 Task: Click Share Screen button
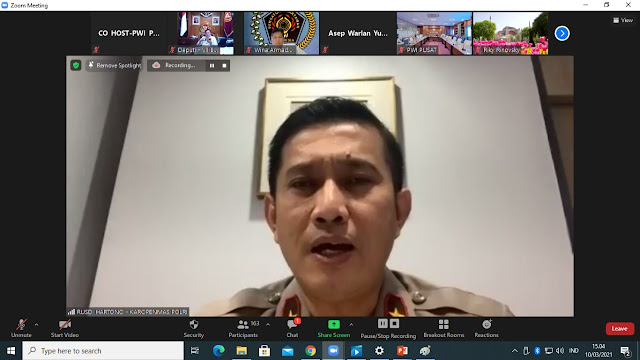(x=334, y=328)
